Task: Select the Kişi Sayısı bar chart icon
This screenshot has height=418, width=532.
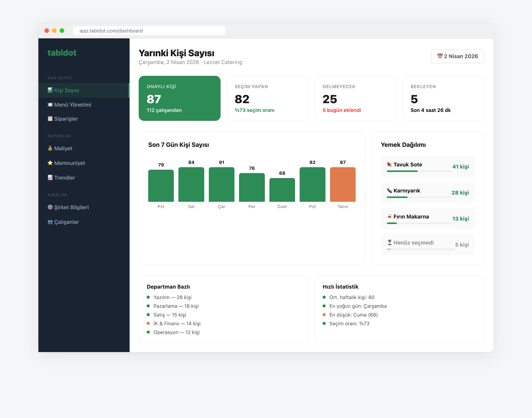Action: point(50,90)
